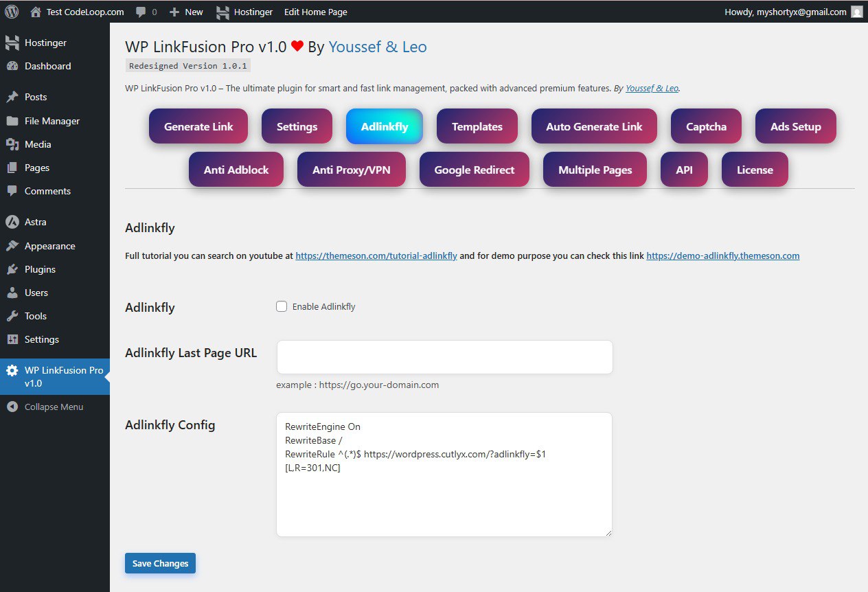Click the Astra logo icon
The width and height of the screenshot is (868, 592).
pos(12,222)
